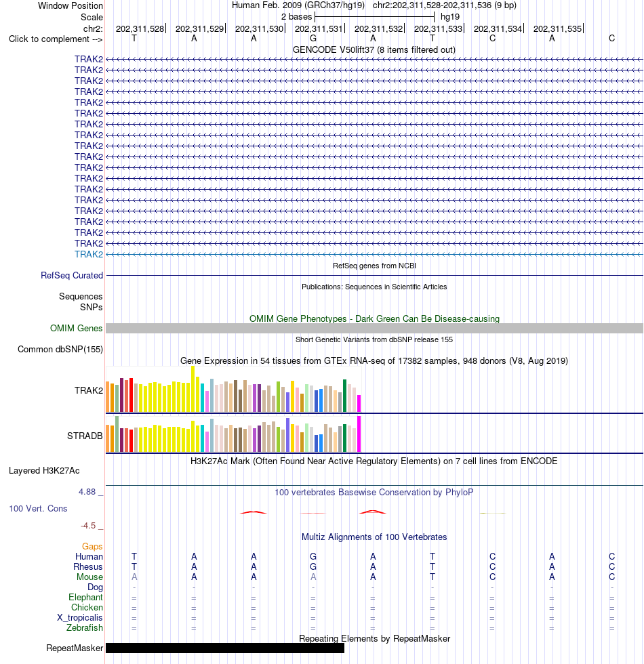Click the Window Position label
Screen dimensions: 644x664
[x=71, y=6]
